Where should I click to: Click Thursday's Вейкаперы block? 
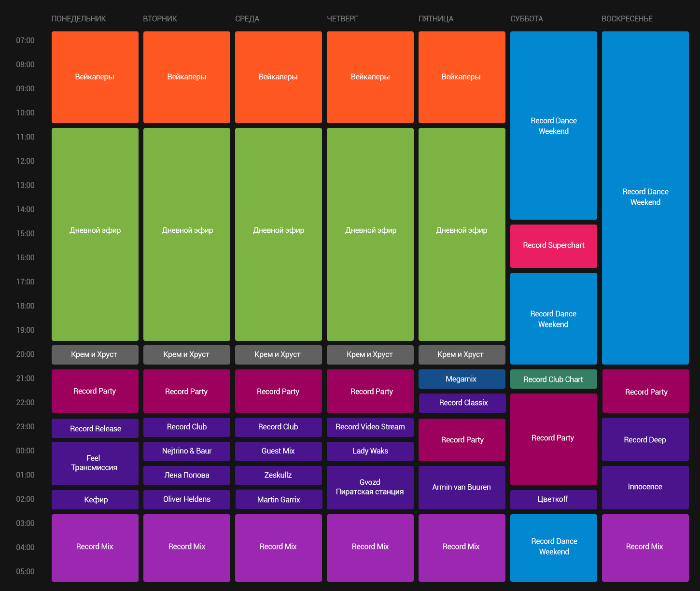(x=370, y=77)
